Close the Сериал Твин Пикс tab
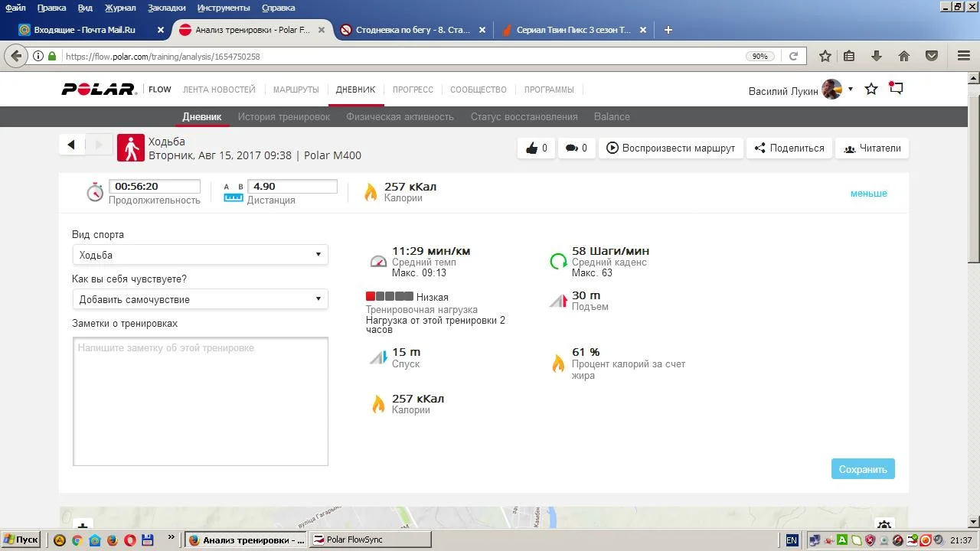Viewport: 980px width, 551px height. tap(643, 30)
